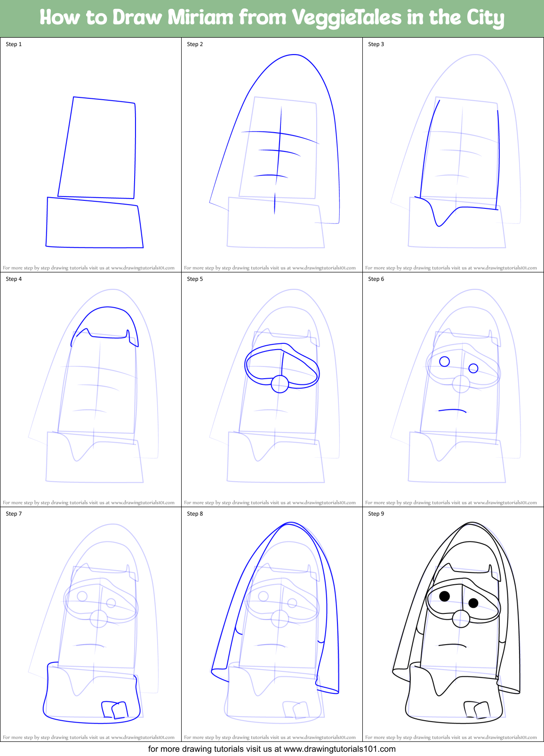Open the Step 6 drawing thumbnail

coord(453,390)
